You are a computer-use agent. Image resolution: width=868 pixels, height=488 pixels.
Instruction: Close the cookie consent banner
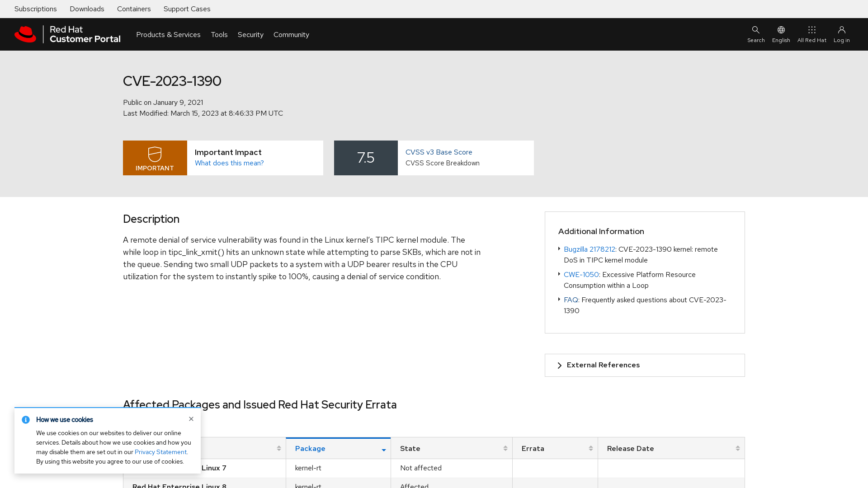pos(191,419)
